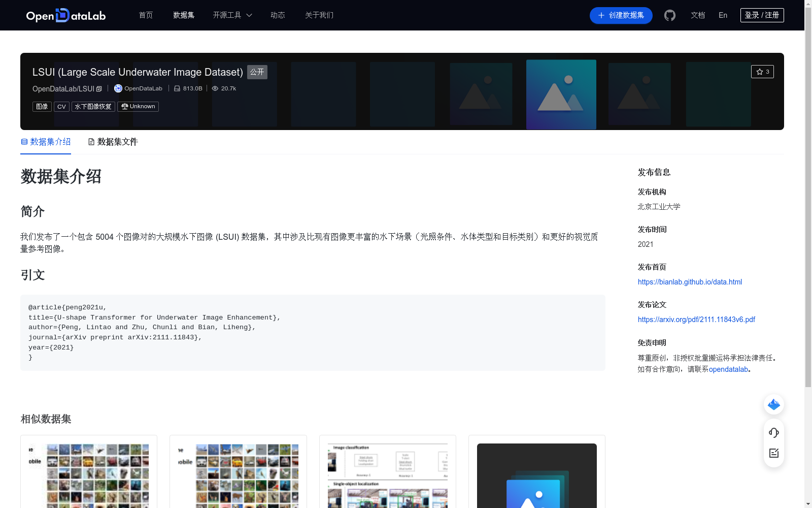Screen dimensions: 812x508
Task: Launch the OpenDataLab assistant mascot icon
Action: click(x=773, y=404)
